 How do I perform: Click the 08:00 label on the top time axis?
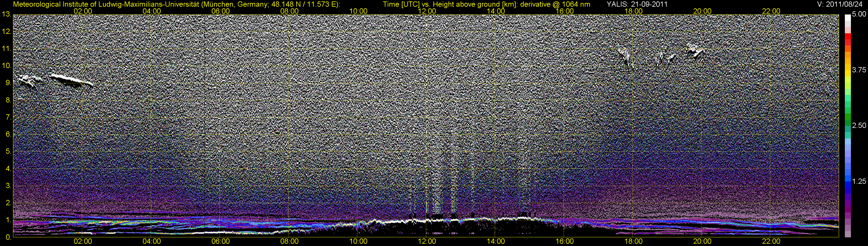289,11
